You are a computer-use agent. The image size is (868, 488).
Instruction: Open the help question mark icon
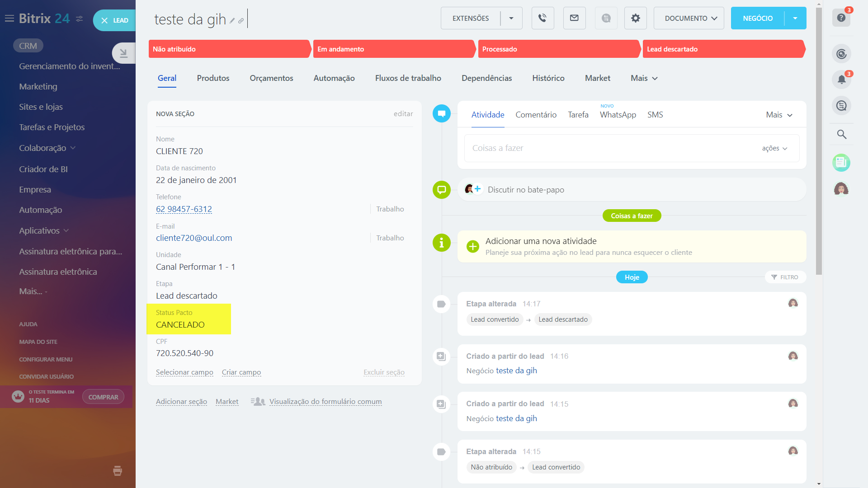pos(841,18)
